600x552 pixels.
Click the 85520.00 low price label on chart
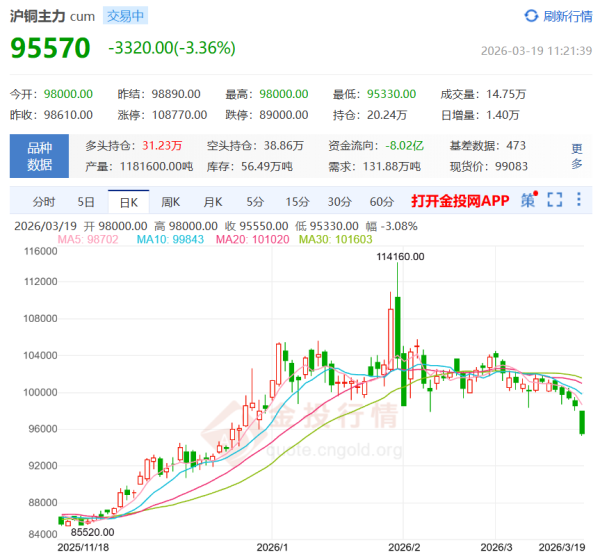click(93, 532)
